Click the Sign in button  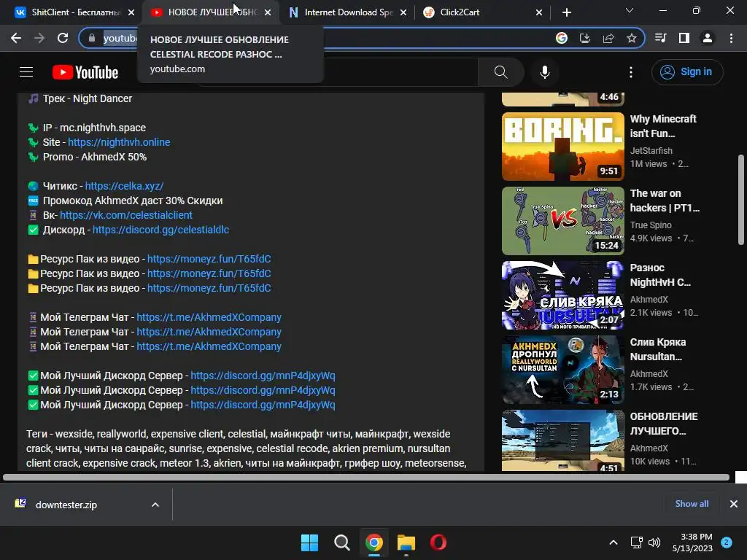click(687, 72)
